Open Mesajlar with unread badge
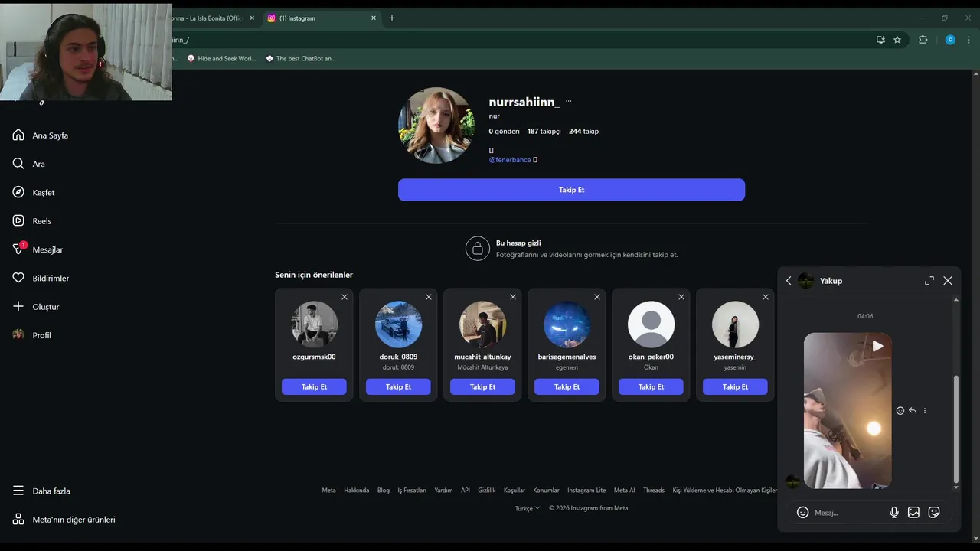The image size is (980, 551). (38, 249)
